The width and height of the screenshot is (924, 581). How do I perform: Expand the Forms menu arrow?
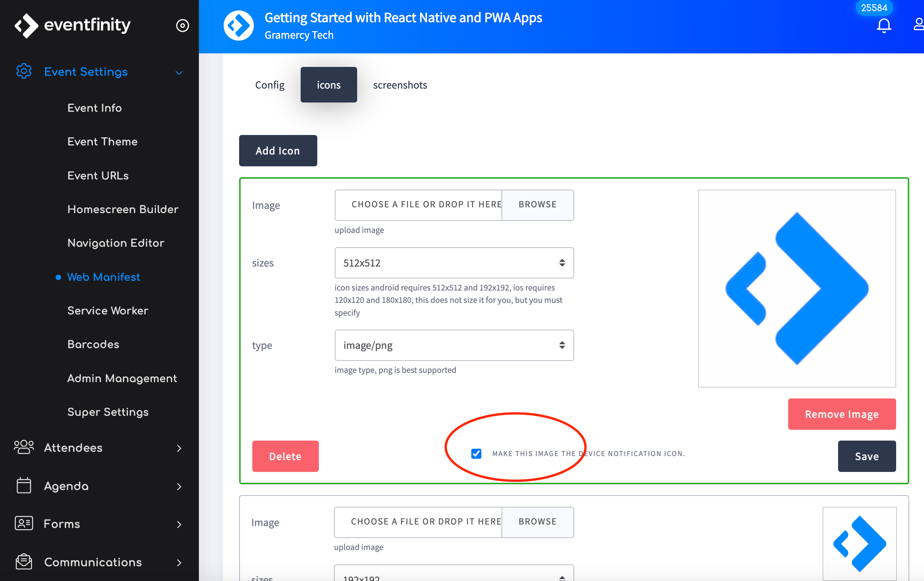click(179, 524)
